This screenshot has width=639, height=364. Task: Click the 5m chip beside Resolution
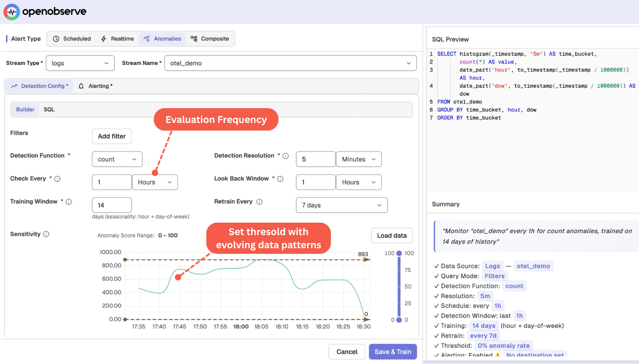coord(485,296)
